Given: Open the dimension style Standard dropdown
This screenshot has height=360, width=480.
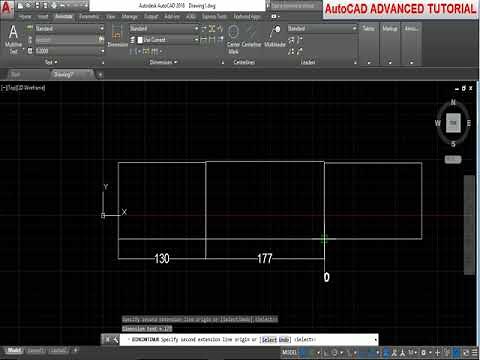Looking at the screenshot, I should pyautogui.click(x=164, y=28).
